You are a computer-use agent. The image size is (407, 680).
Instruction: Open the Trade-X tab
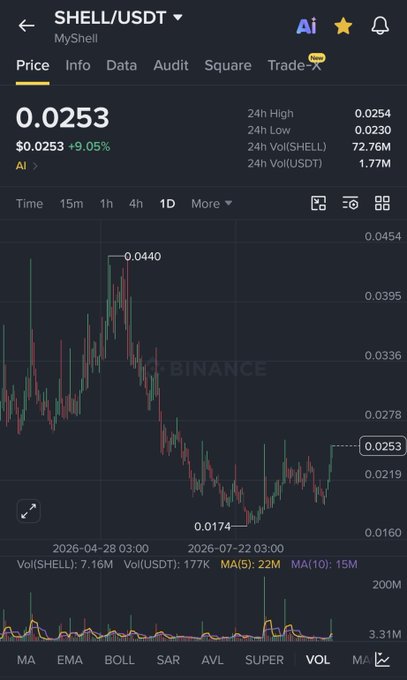[295, 65]
